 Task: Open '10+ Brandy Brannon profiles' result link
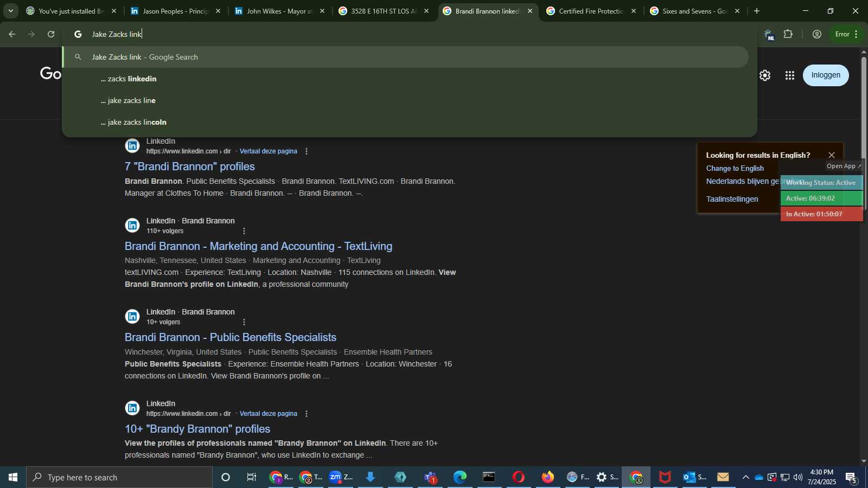(x=197, y=429)
